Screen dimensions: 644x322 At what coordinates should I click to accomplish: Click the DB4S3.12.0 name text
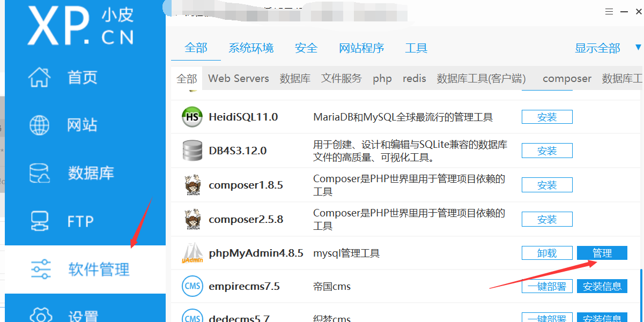238,151
